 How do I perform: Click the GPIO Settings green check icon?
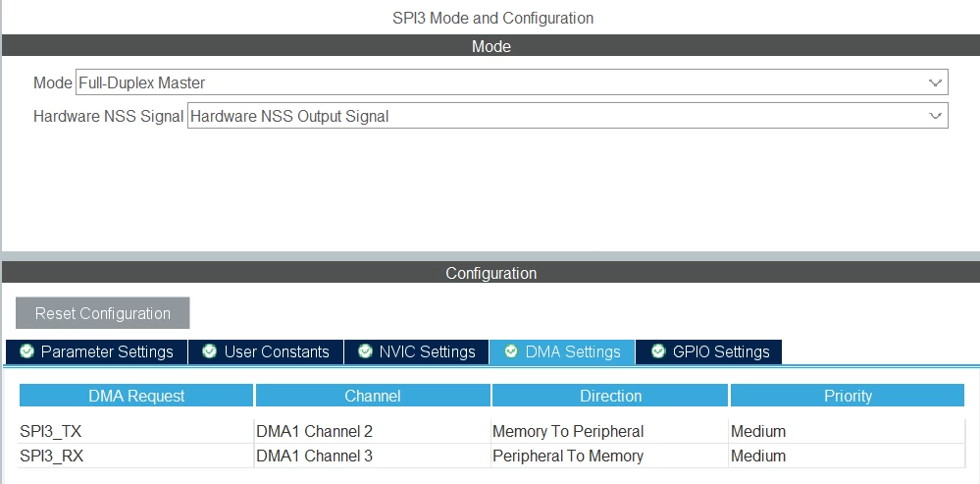tap(658, 351)
